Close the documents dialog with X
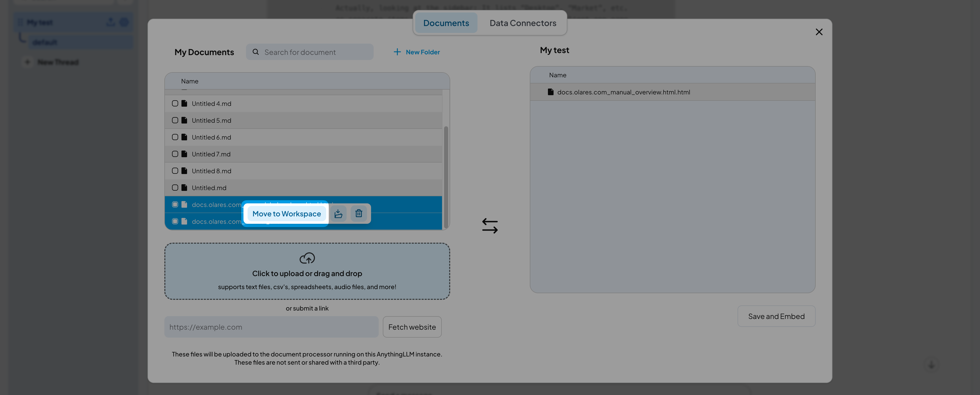980x395 pixels. [819, 32]
